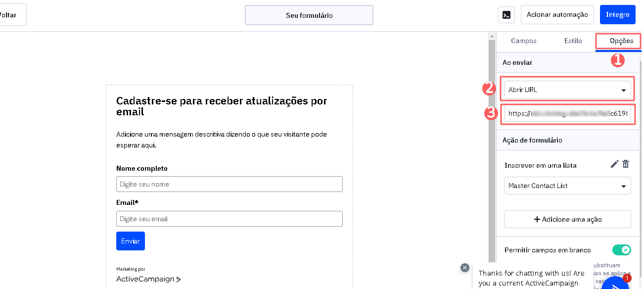Image resolution: width=644 pixels, height=289 pixels.
Task: Dismiss the chat popup with X icon
Action: [464, 268]
